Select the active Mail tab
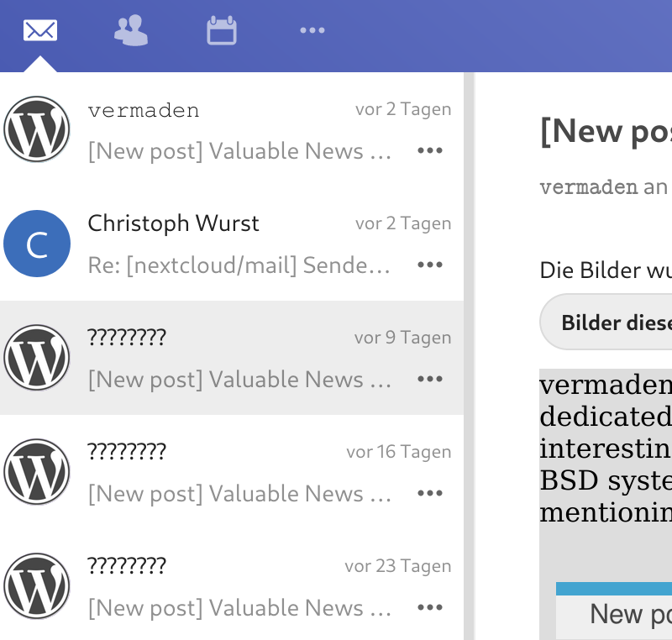Image resolution: width=672 pixels, height=640 pixels. 40,30
